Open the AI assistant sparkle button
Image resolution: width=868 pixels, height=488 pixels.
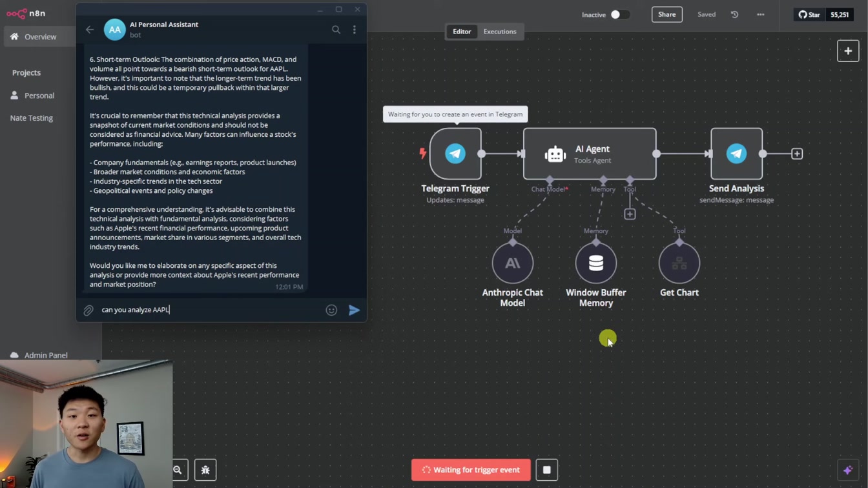(x=848, y=470)
